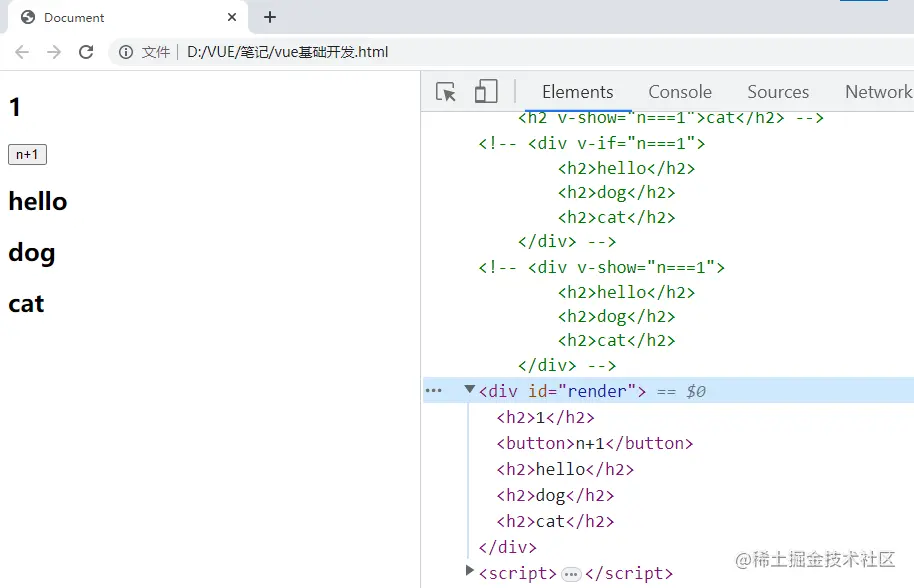Expand the script node triangle
This screenshot has width=914, height=588.
click(470, 570)
